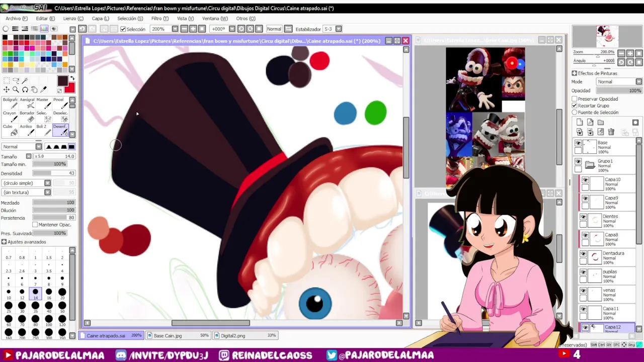Hide the Grupo1 folder eye icon
The height and width of the screenshot is (362, 644).
click(578, 162)
